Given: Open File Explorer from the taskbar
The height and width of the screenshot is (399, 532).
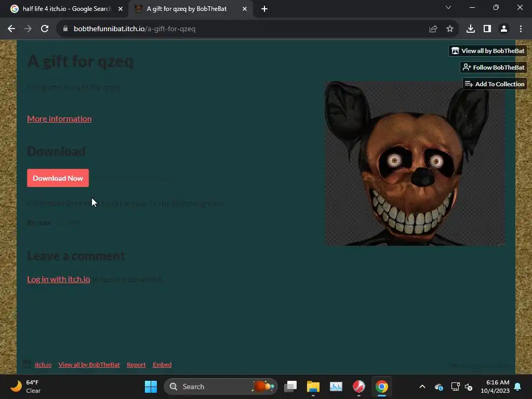Looking at the screenshot, I should tap(313, 387).
